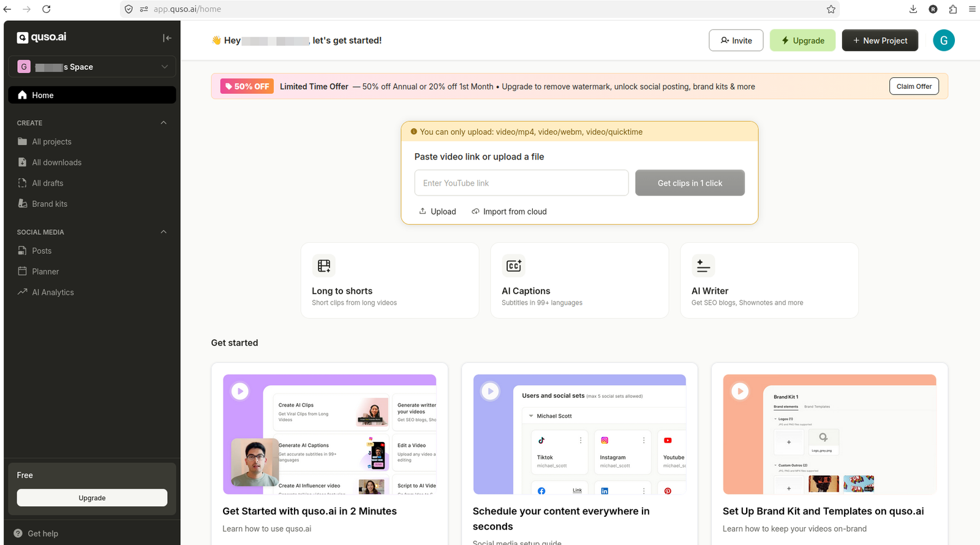This screenshot has width=980, height=545.
Task: Open the Schedule your content everywhere thumbnail
Action: 579,434
